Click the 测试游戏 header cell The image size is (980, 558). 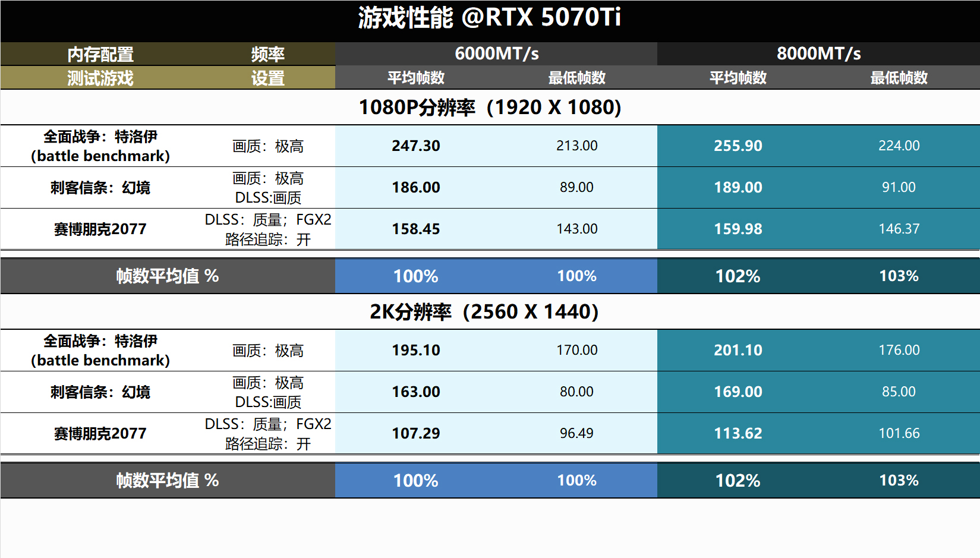(x=100, y=78)
